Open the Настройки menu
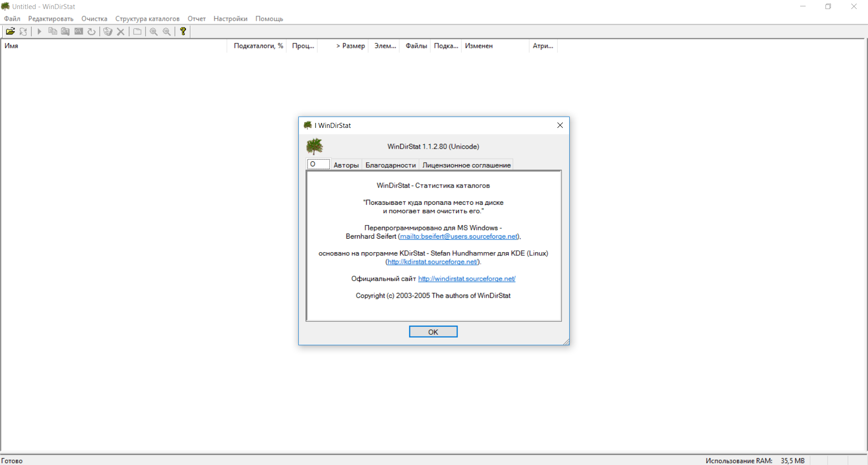 tap(231, 19)
